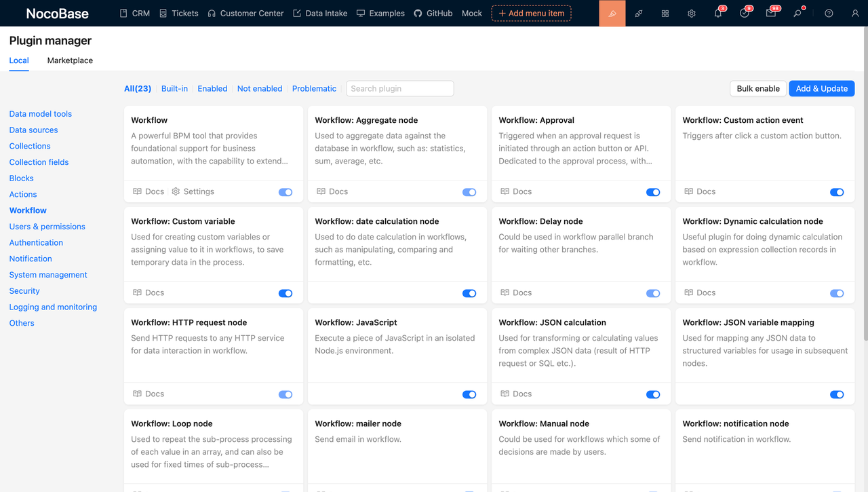Select the Tickets menu item
The image size is (868, 492).
[x=178, y=13]
